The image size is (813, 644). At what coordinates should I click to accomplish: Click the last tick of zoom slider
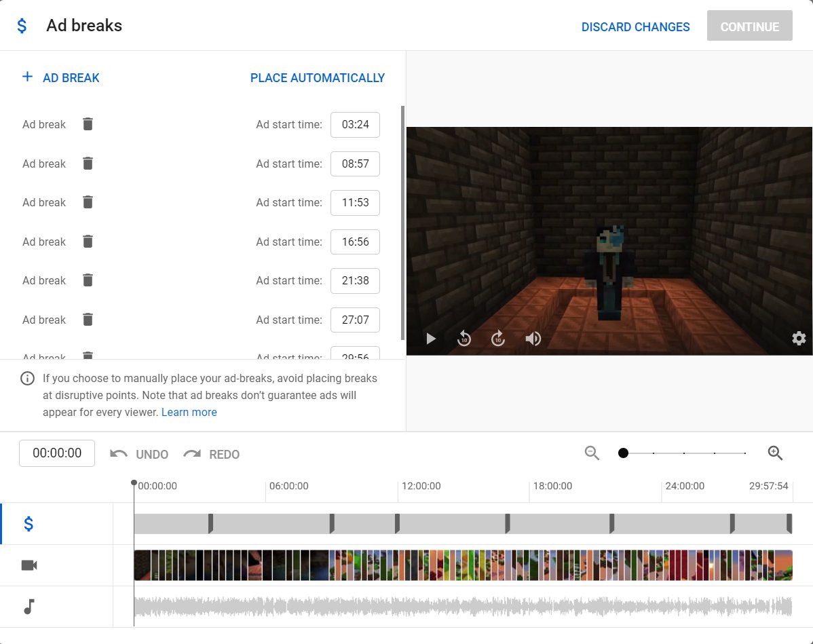coord(745,453)
